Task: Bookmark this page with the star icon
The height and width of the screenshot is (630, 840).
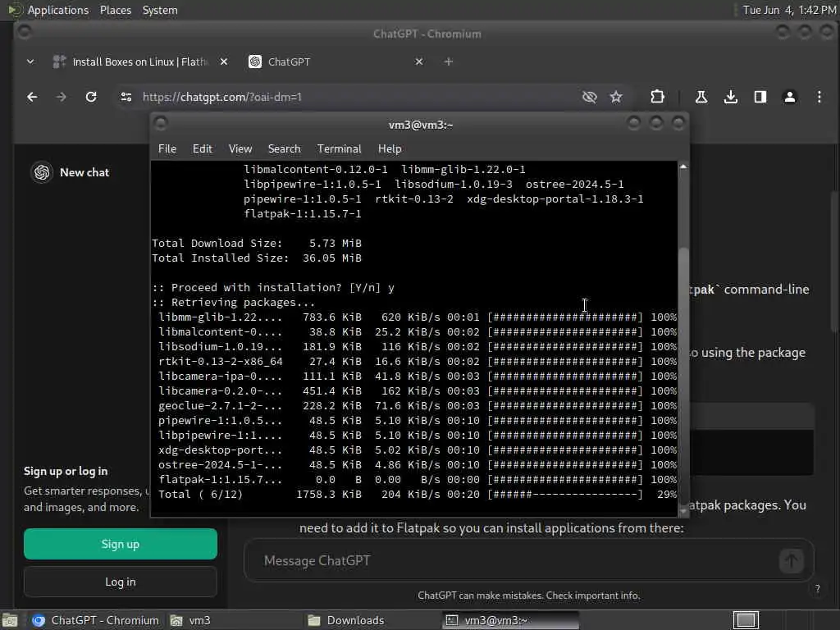Action: point(616,97)
